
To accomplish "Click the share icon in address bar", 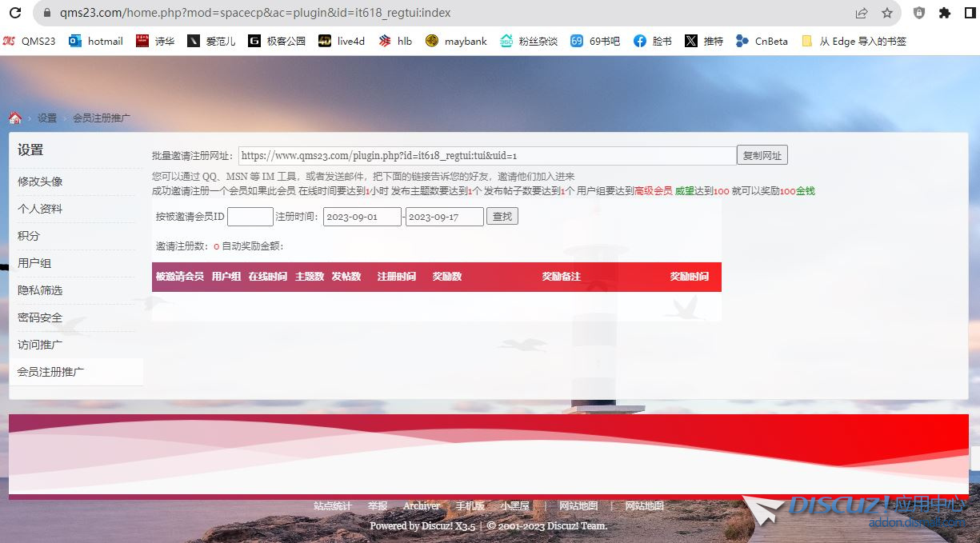I will [862, 13].
